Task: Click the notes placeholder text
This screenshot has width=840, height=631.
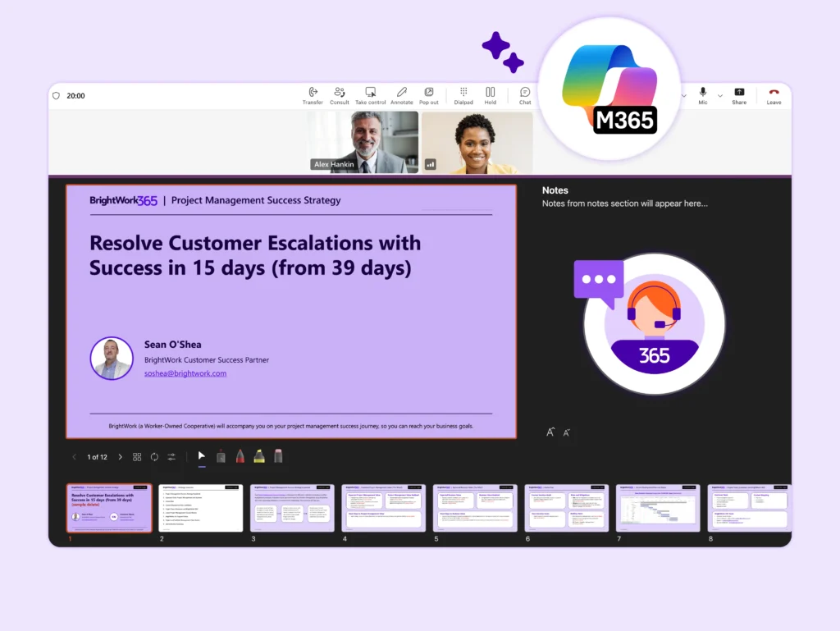Action: tap(624, 203)
